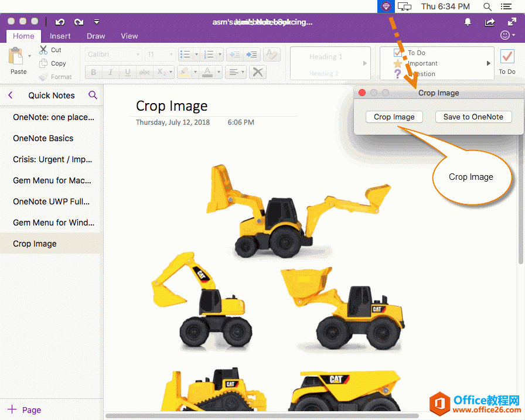Screen dimensions: 525x420
Task: Click the smiley feedback icon
Action: coord(506,36)
